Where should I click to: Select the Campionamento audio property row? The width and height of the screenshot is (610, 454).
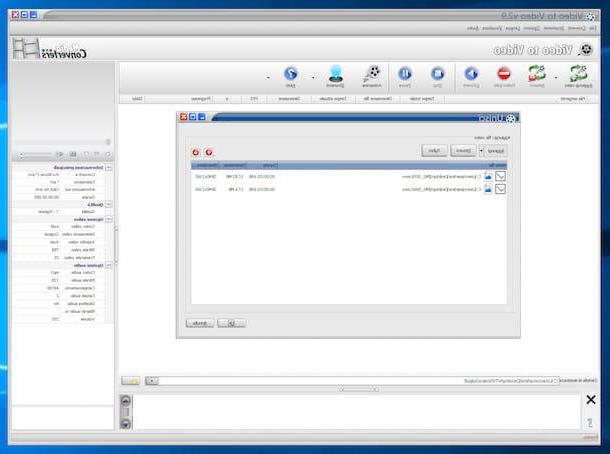(60, 288)
